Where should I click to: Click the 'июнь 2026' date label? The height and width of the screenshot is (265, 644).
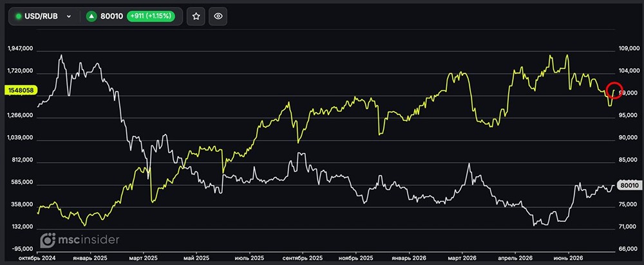(x=569, y=258)
